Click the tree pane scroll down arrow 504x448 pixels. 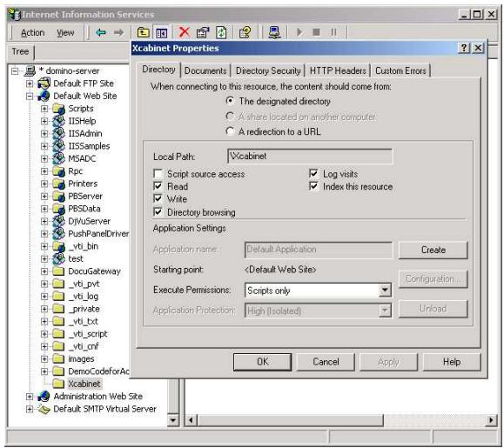173,420
